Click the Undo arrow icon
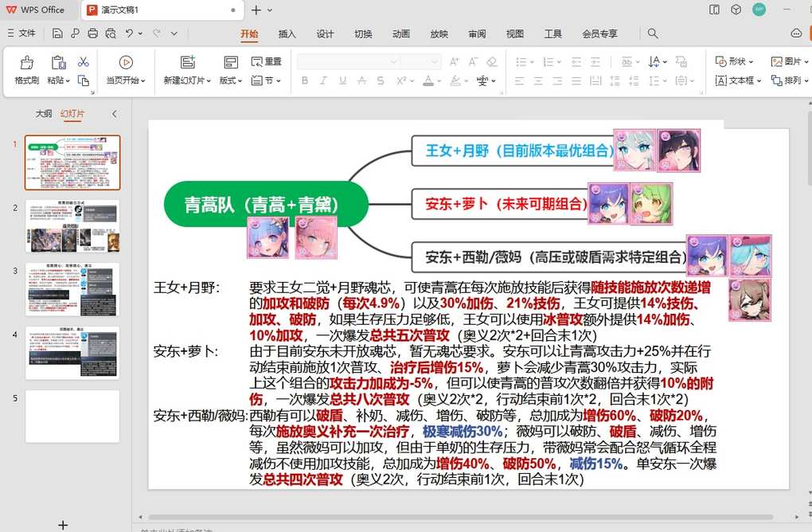The image size is (812, 532). coord(129,33)
